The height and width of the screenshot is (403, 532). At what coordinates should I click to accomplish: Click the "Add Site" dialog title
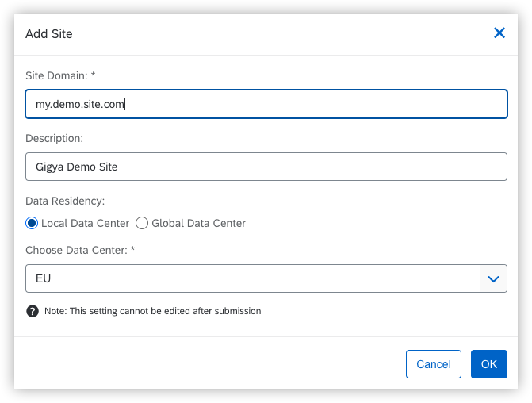pos(49,33)
